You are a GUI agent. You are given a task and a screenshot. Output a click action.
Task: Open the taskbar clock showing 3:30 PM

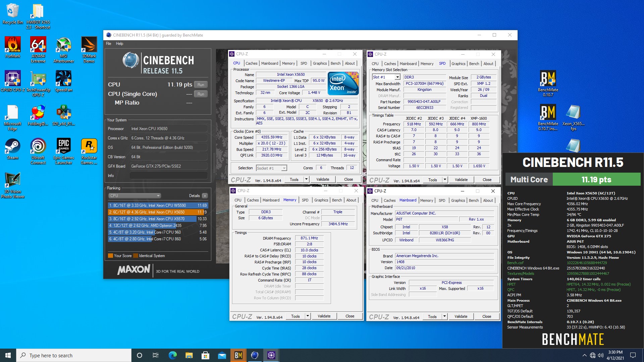pos(615,355)
